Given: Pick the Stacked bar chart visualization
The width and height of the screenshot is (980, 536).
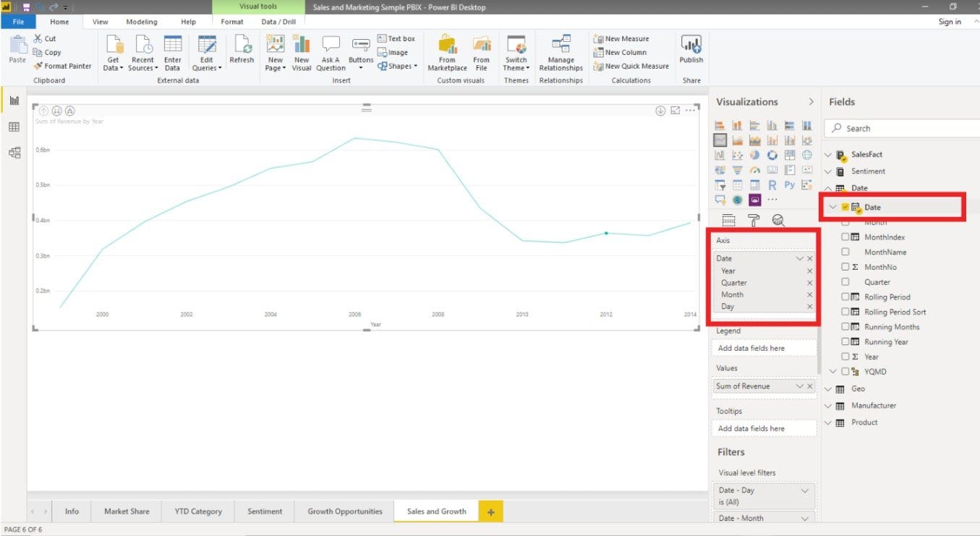Looking at the screenshot, I should tap(720, 125).
